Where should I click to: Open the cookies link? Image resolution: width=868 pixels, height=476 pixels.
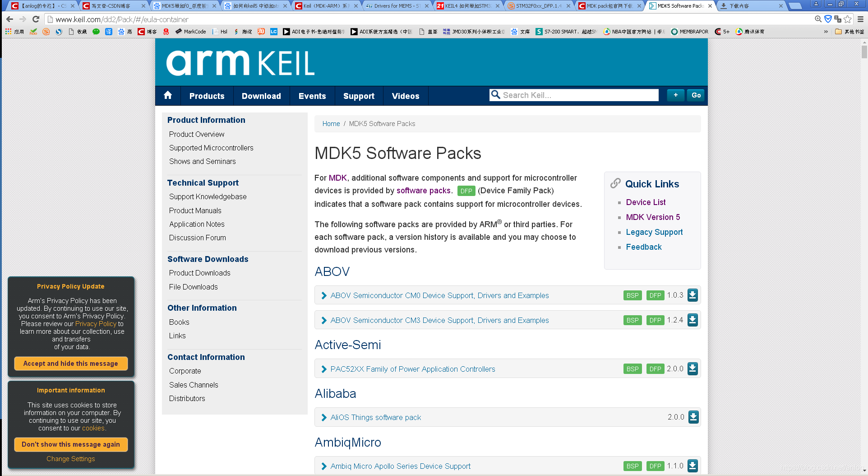[93, 428]
